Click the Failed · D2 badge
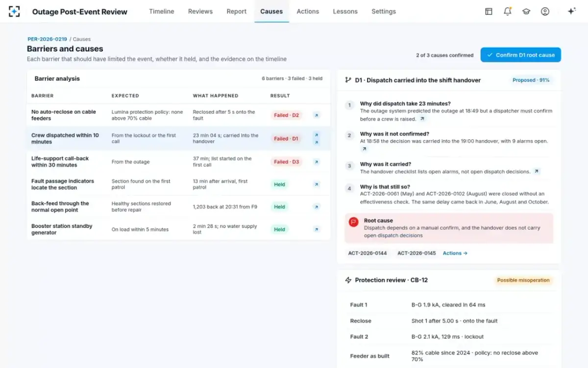 click(287, 115)
